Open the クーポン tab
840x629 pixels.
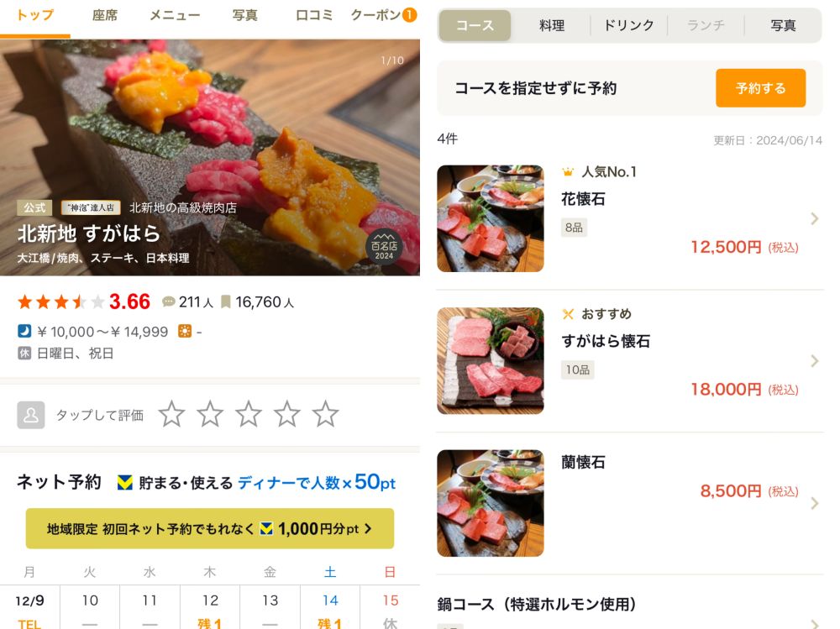[384, 15]
